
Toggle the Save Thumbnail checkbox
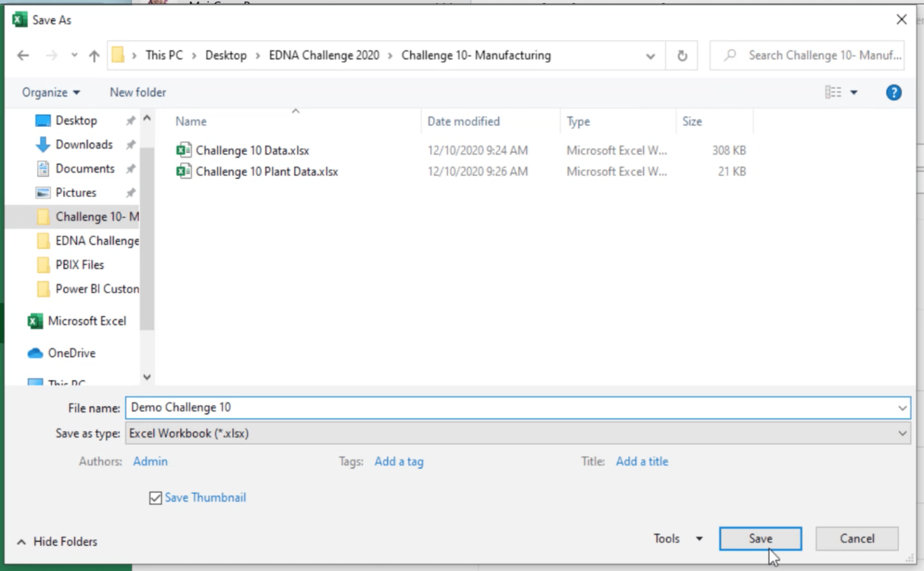click(156, 498)
